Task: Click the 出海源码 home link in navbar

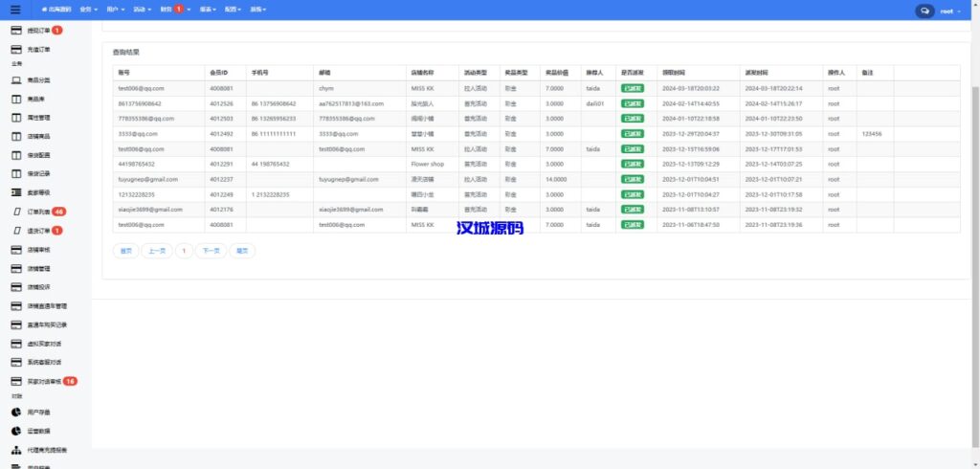Action: pos(56,10)
